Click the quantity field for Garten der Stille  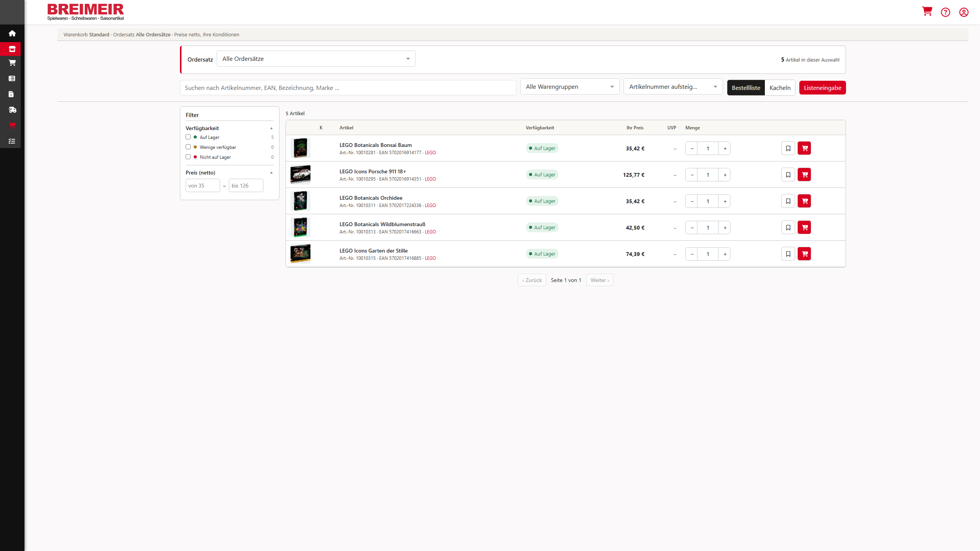[x=708, y=254]
